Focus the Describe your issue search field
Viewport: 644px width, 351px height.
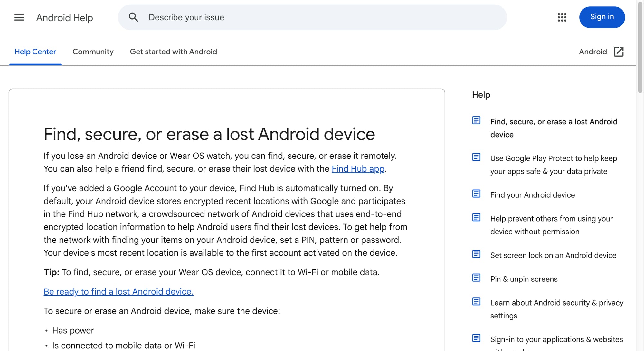coord(312,17)
